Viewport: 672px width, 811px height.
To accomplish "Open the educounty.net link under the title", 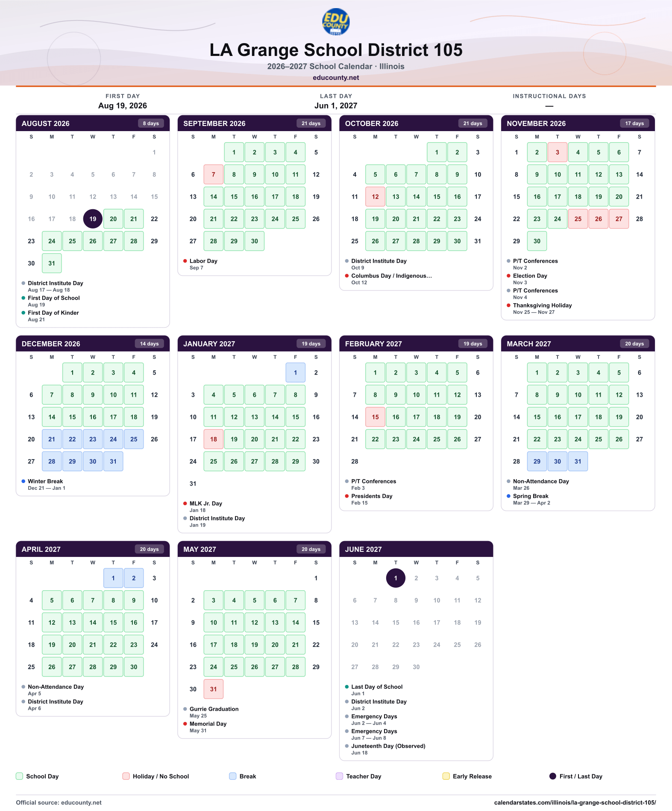I will coord(336,78).
